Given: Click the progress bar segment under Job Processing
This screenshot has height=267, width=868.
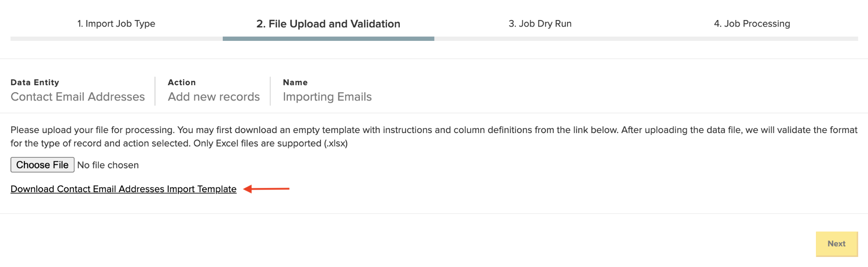Looking at the screenshot, I should coord(752,39).
